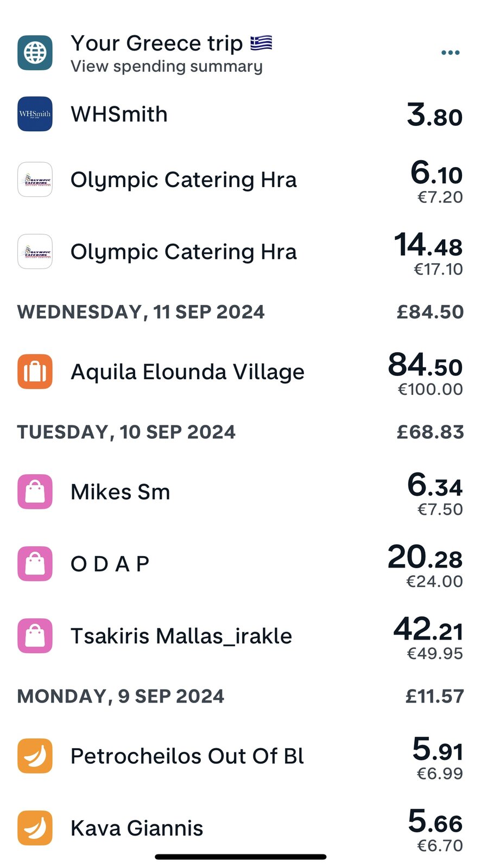Tap the WHSmith merchant logo
481x868 pixels.
coord(35,114)
